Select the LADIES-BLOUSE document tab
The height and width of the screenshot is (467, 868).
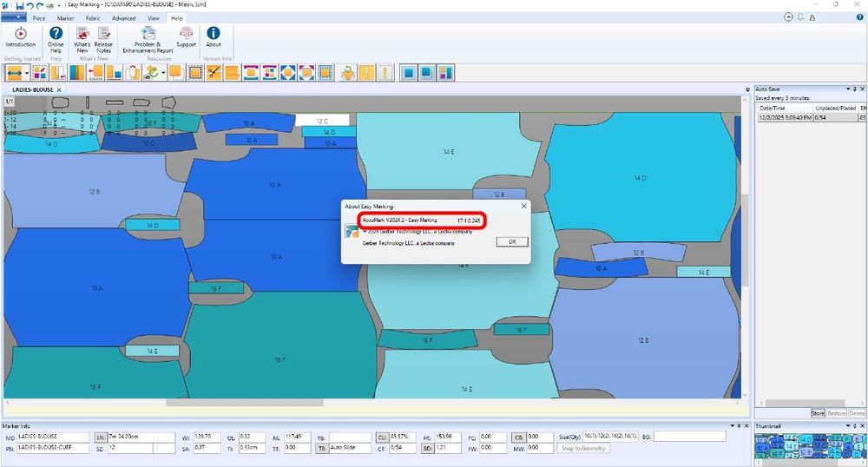point(33,89)
